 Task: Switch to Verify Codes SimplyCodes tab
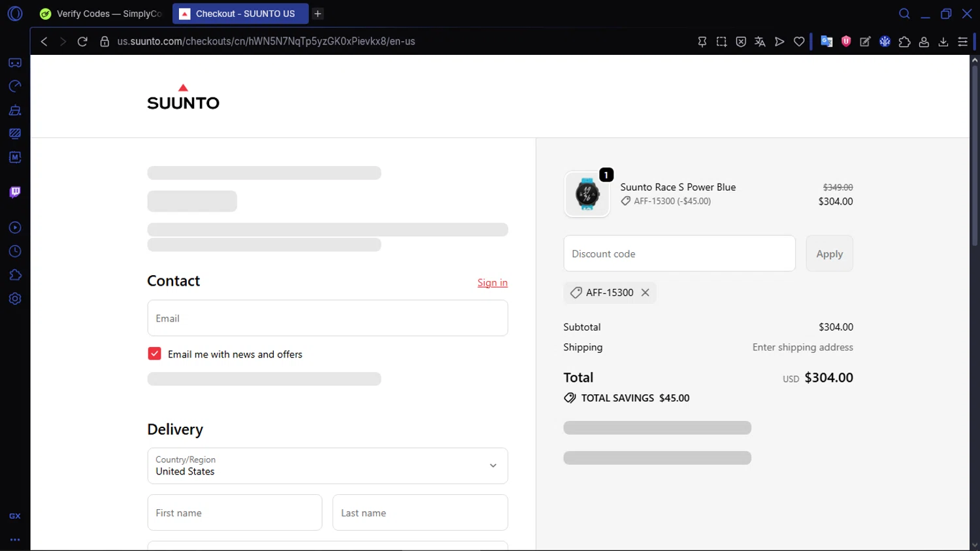(102, 14)
